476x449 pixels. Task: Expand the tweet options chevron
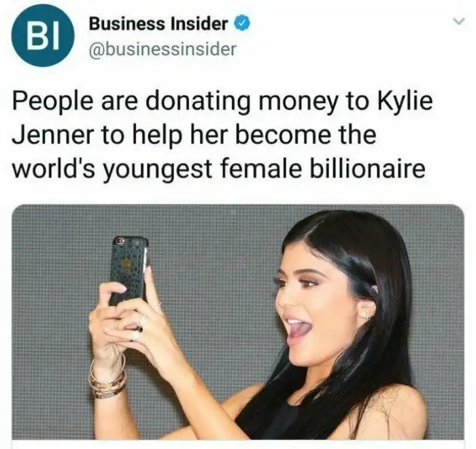[458, 21]
